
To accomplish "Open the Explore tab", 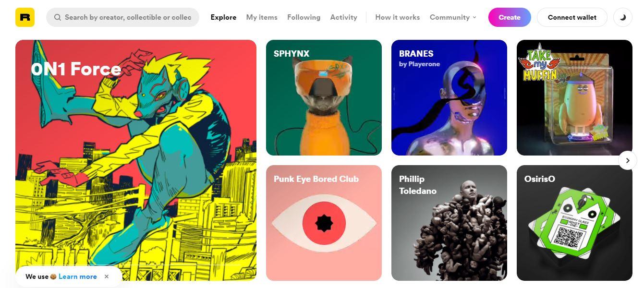I will 223,17.
